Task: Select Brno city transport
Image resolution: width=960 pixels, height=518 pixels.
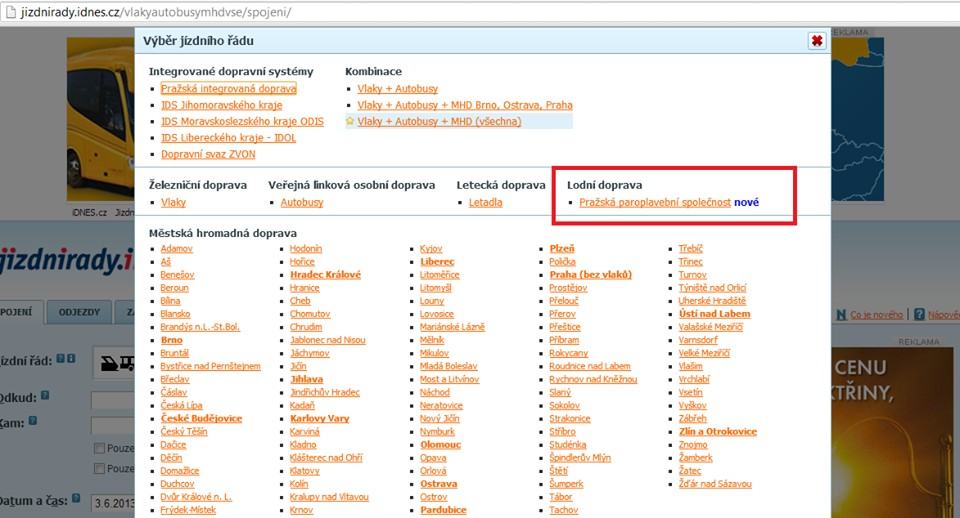Action: (x=171, y=340)
